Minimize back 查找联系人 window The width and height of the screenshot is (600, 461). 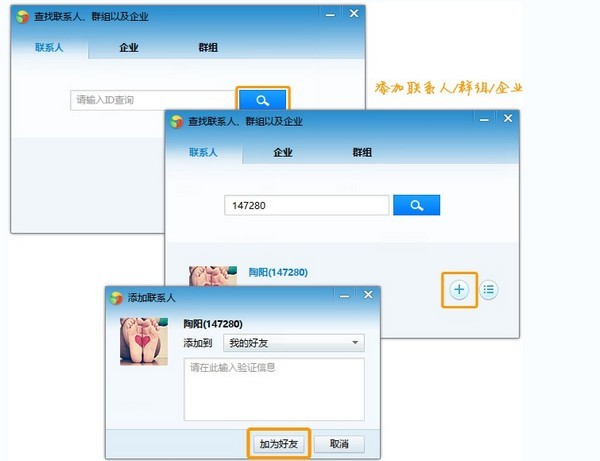click(x=330, y=15)
